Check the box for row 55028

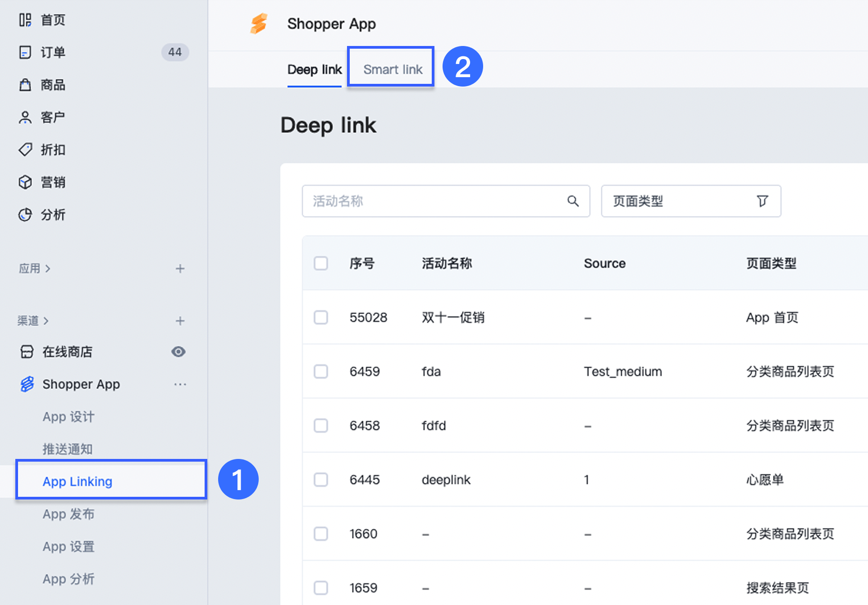point(321,317)
